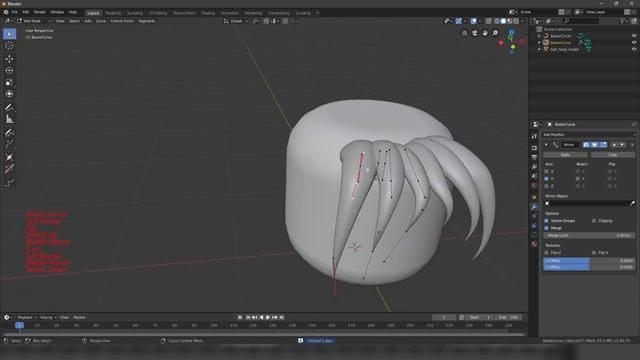Adjust the V Offset slider
The height and width of the screenshot is (360, 640).
[x=589, y=267]
